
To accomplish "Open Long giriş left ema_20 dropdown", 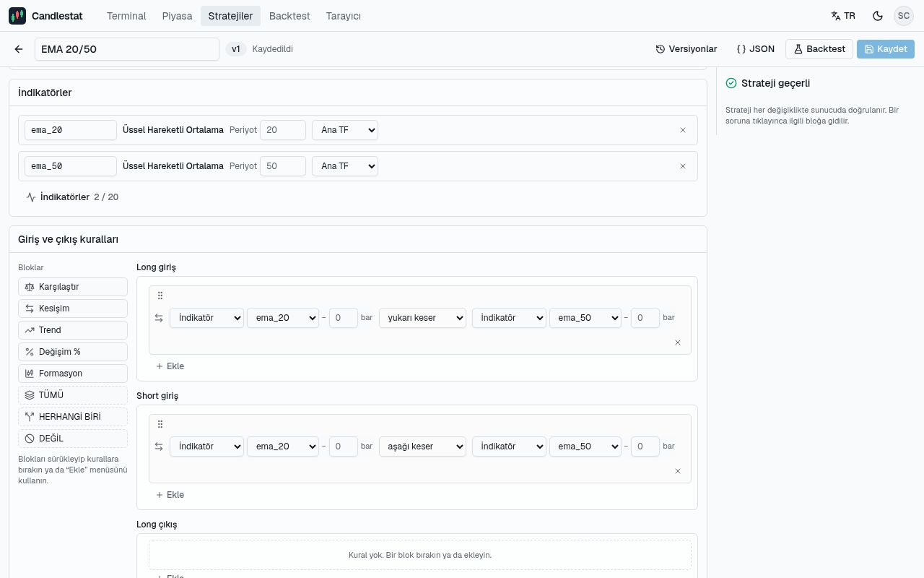I will 283,318.
